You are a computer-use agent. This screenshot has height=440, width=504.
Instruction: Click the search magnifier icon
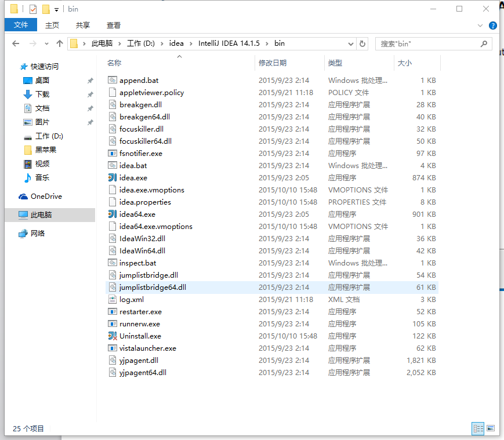[484, 43]
